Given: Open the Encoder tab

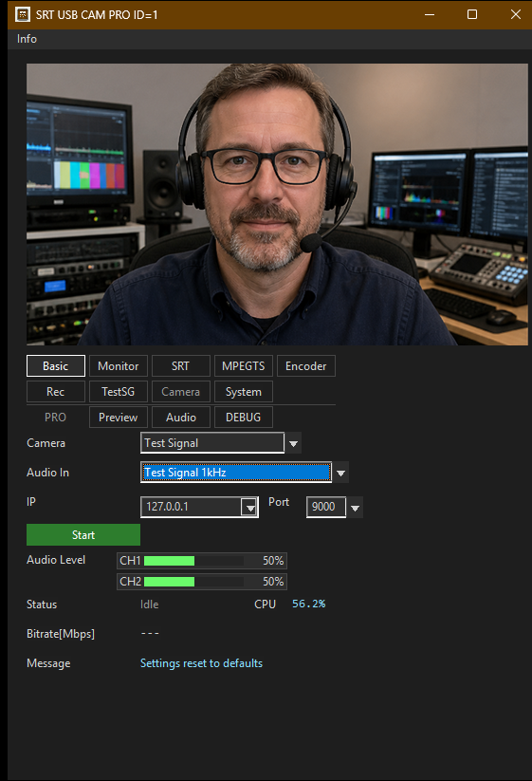Looking at the screenshot, I should [306, 366].
